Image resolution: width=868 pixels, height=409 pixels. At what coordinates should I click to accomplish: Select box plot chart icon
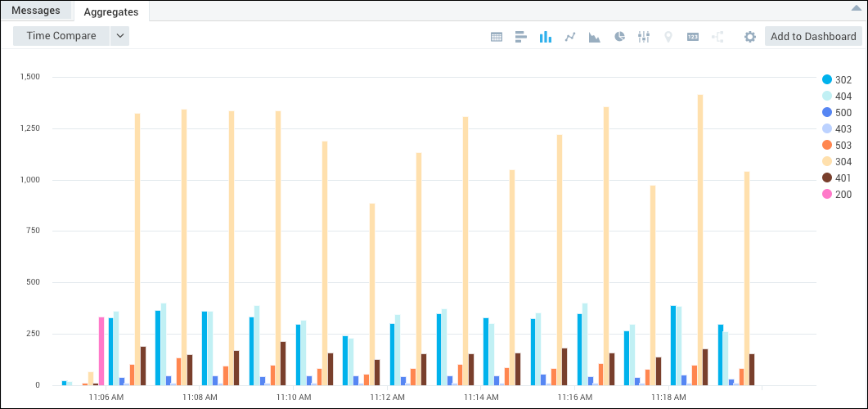(x=644, y=37)
